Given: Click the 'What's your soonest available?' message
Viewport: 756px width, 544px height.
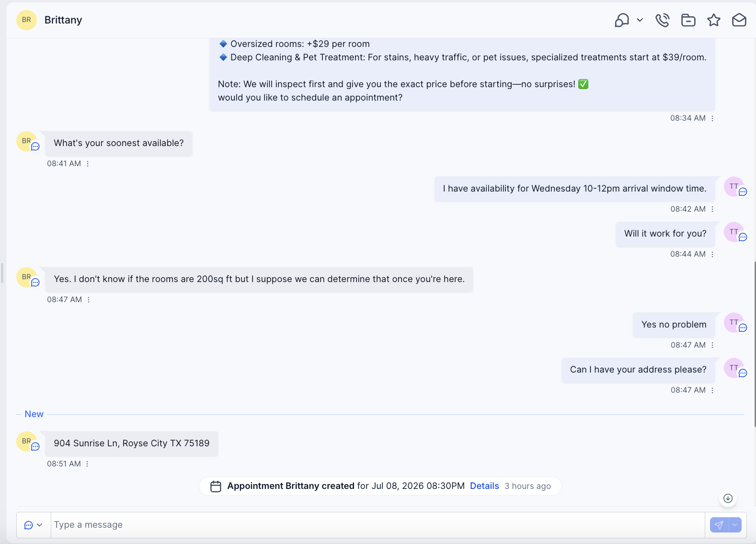Looking at the screenshot, I should pyautogui.click(x=119, y=143).
